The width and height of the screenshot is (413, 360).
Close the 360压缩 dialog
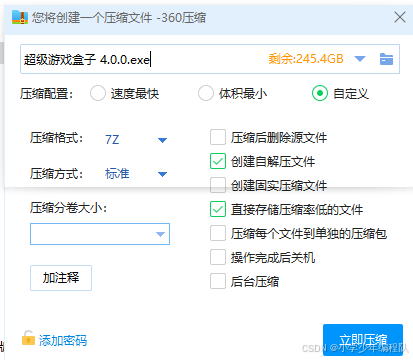400,17
